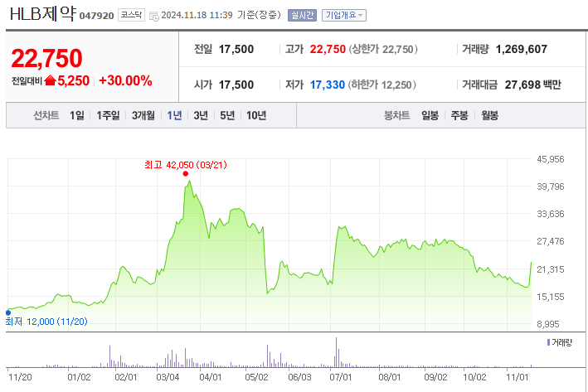Select the 10년 line chart tab
The height and width of the screenshot is (392, 588).
tap(256, 115)
